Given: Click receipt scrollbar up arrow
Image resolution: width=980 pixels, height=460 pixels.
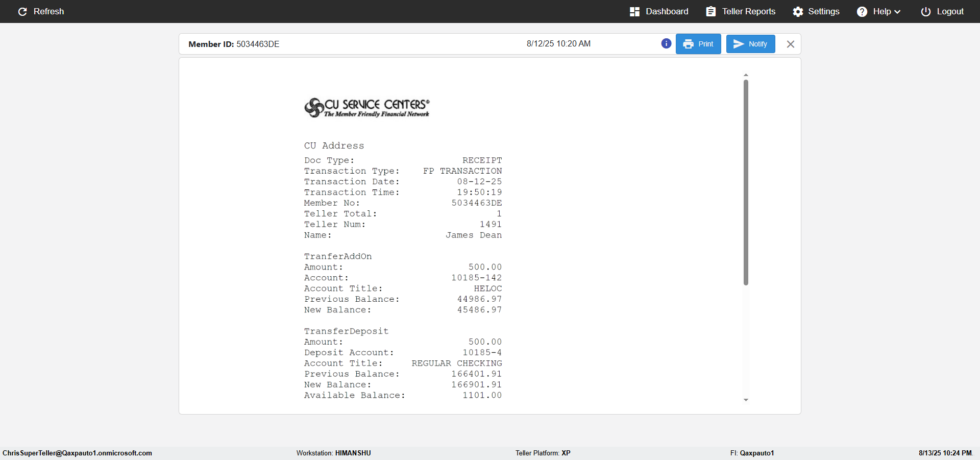Looking at the screenshot, I should click(x=746, y=75).
